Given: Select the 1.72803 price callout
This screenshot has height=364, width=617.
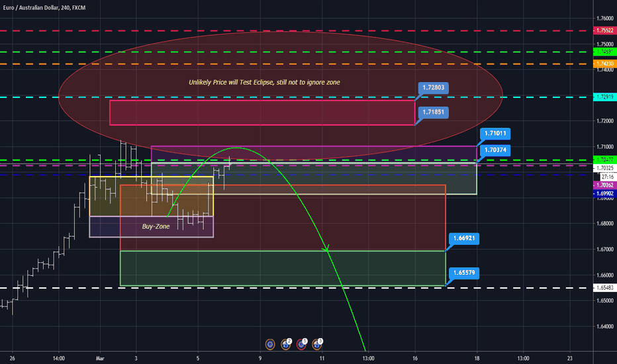Looking at the screenshot, I should point(433,88).
